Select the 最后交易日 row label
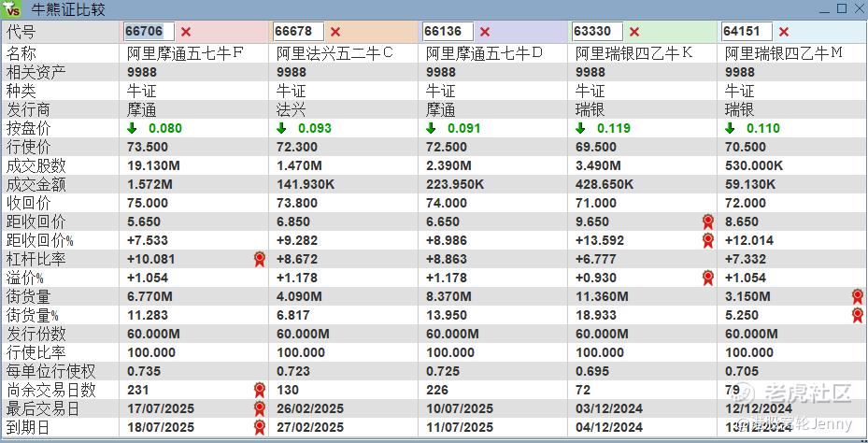 (x=43, y=409)
